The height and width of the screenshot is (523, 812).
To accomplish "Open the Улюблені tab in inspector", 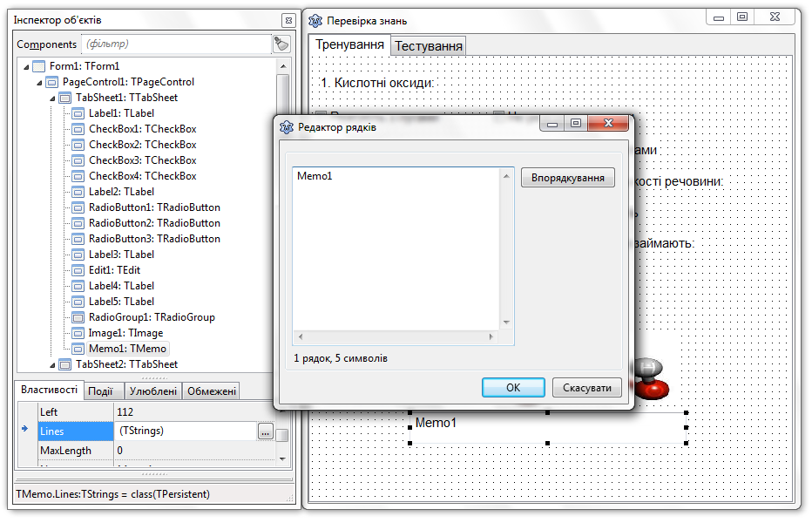I will click(x=153, y=391).
